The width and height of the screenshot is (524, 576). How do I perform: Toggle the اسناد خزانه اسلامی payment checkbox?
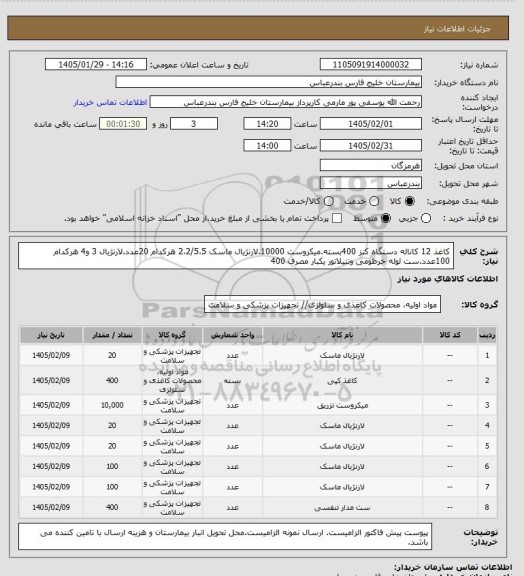click(x=337, y=218)
